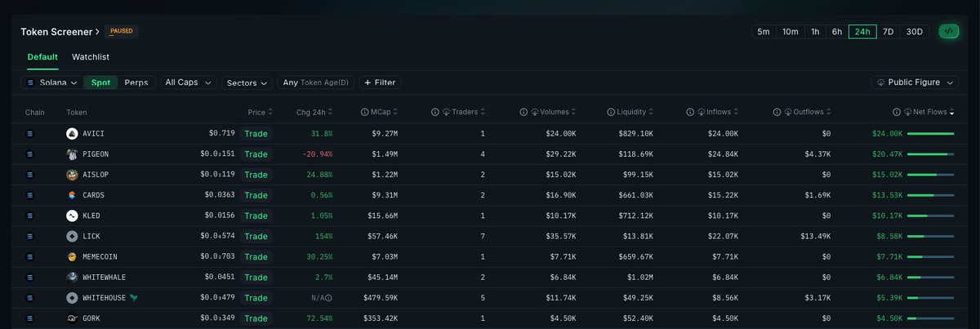This screenshot has width=980, height=329.
Task: Click the PIGEON token logo
Action: point(72,153)
